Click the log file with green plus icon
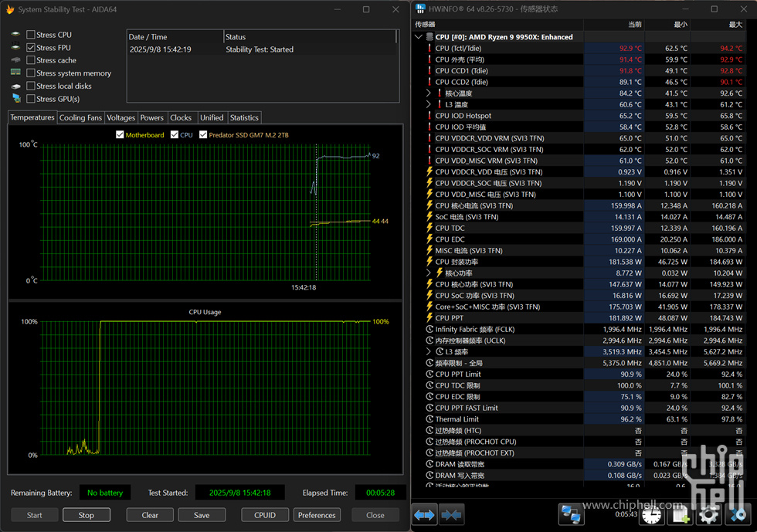The image size is (757, 532). [681, 515]
